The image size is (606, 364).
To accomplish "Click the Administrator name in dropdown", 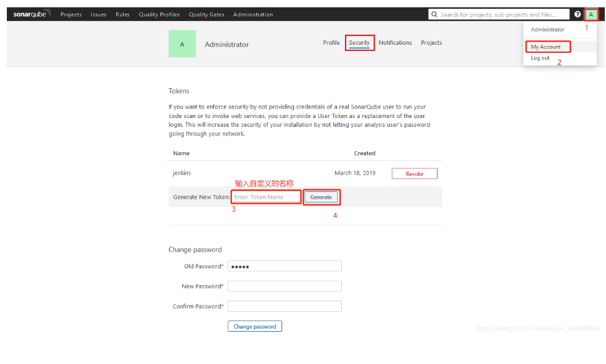I will (548, 29).
